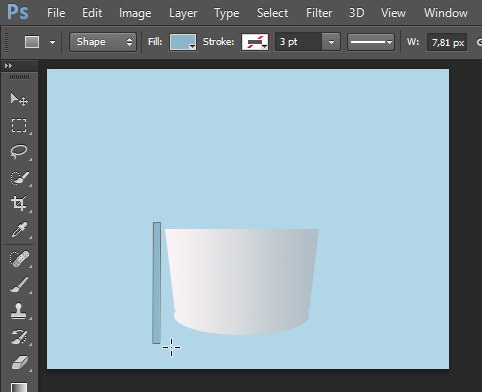Activate the Crop tool
This screenshot has width=482, height=392.
pos(19,203)
